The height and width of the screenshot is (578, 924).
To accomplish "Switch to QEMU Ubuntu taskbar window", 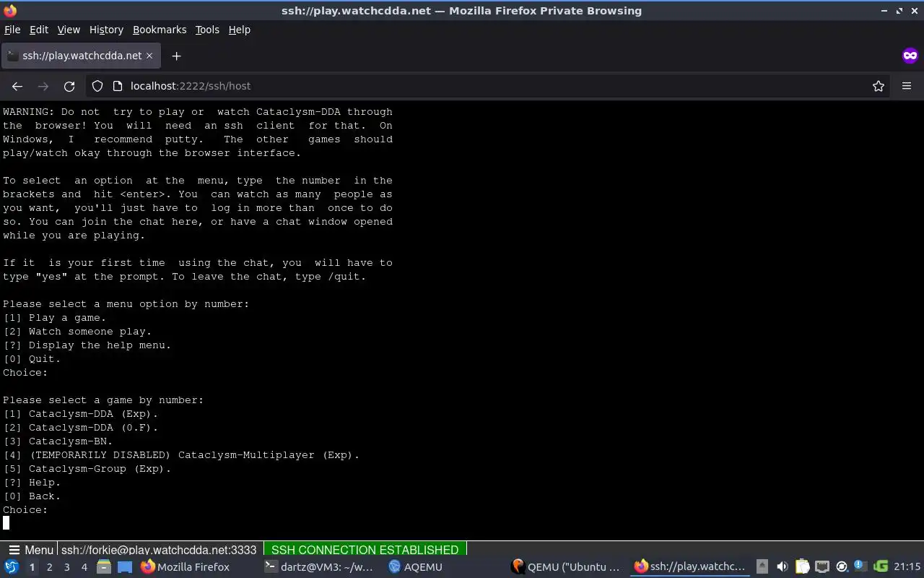I will click(566, 567).
